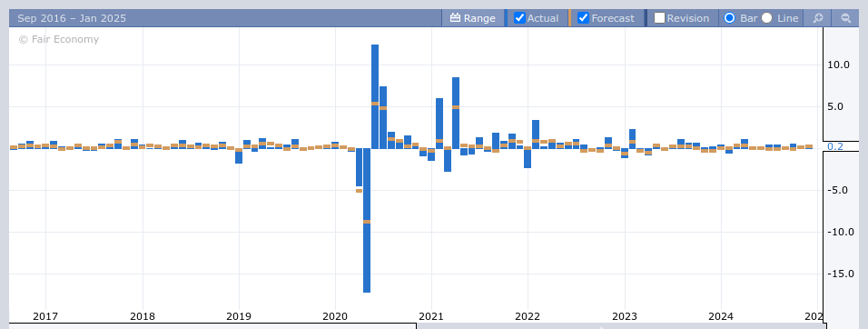Click the 2022 x-axis year label
The width and height of the screenshot is (868, 329).
(528, 316)
